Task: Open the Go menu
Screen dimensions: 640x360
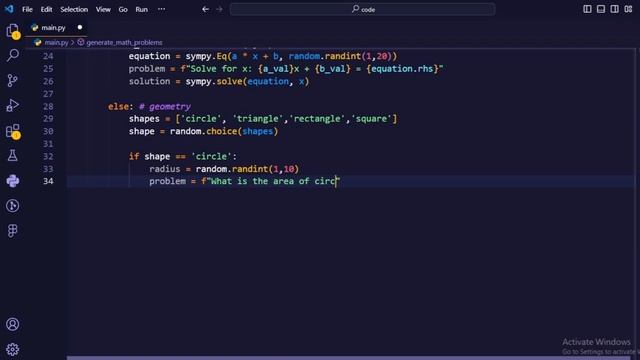Action: [123, 9]
